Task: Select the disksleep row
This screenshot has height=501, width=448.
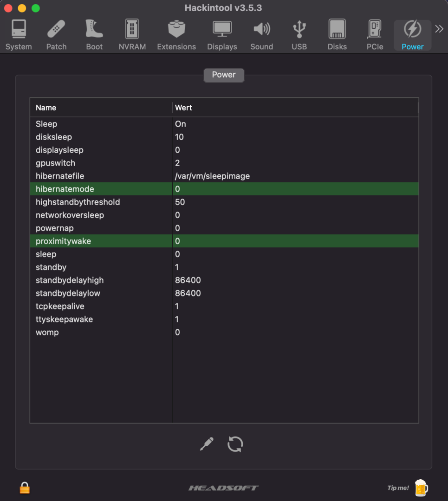Action: (224, 137)
